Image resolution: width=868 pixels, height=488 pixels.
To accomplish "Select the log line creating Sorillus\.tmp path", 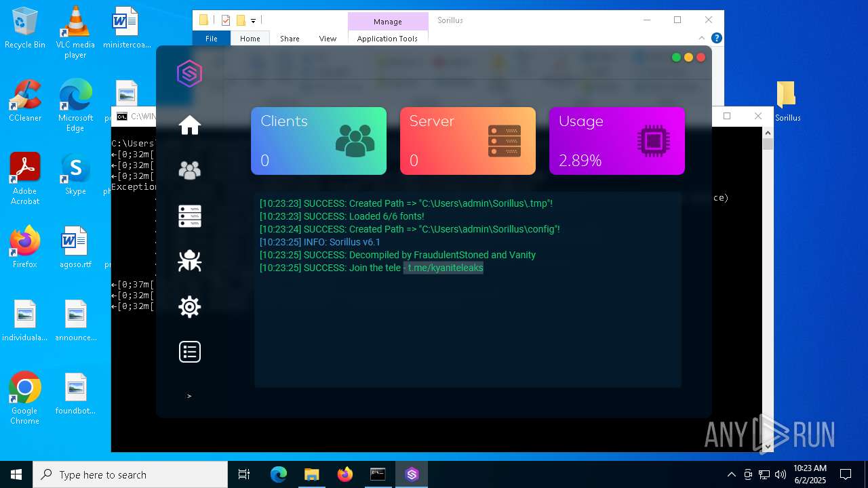I will point(406,203).
